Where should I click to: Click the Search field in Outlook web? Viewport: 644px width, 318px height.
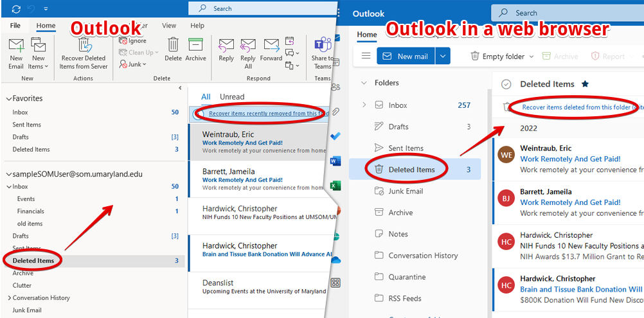pos(566,13)
